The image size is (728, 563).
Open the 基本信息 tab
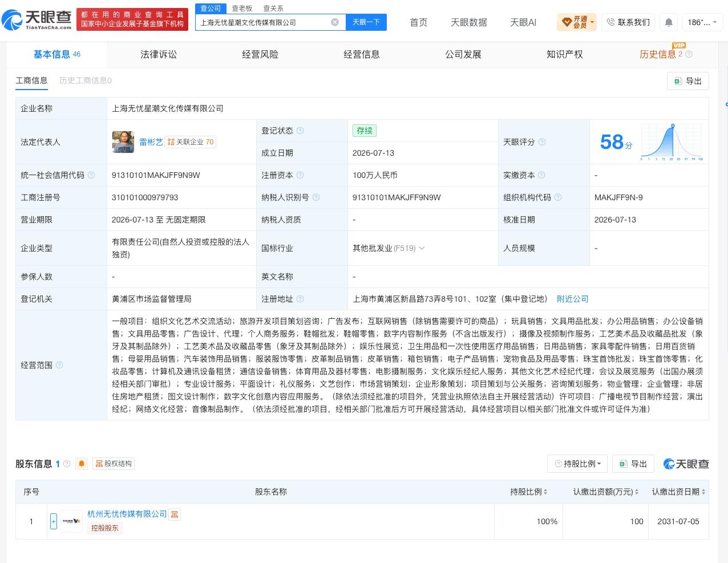click(x=57, y=54)
